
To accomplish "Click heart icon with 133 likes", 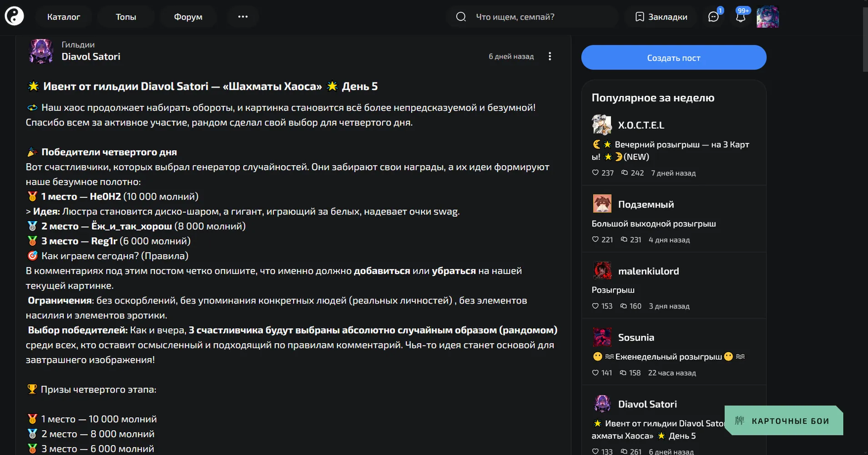I will pos(595,451).
